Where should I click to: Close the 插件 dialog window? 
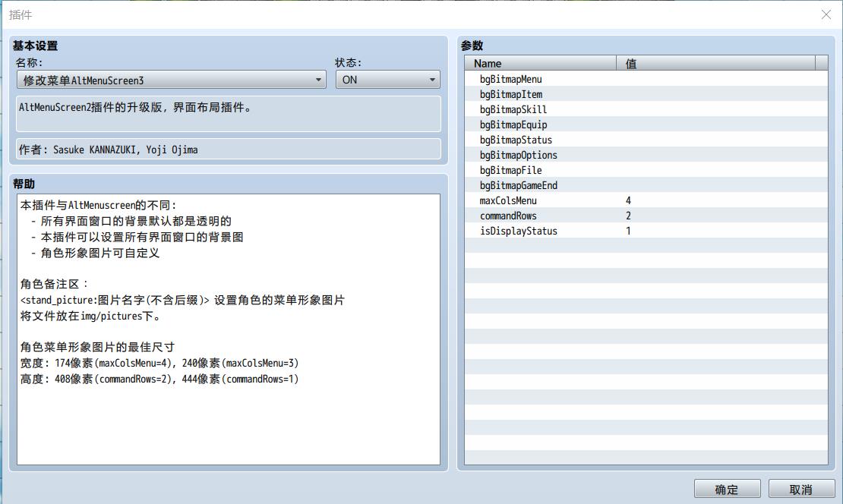click(x=826, y=14)
